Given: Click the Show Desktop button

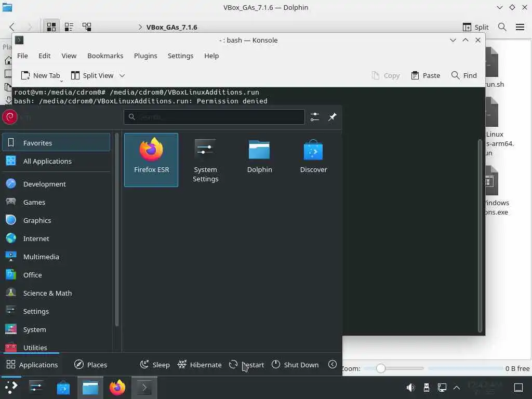Looking at the screenshot, I should [518, 387].
